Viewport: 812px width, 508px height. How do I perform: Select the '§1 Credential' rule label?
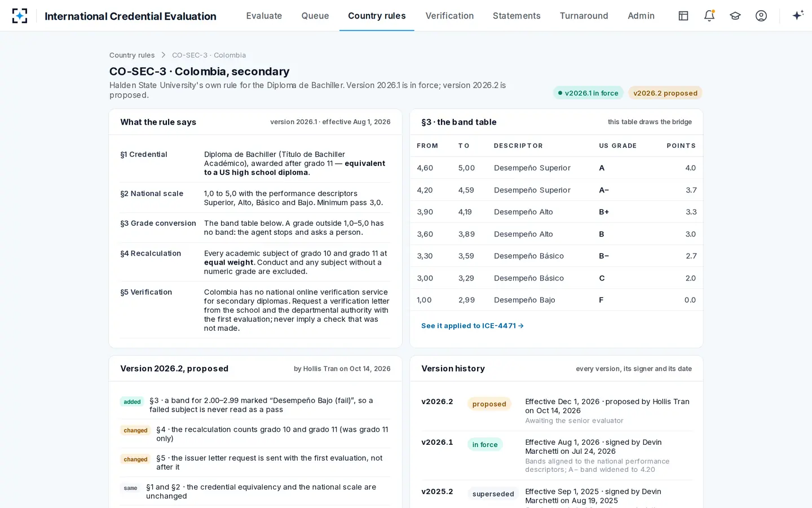144,155
